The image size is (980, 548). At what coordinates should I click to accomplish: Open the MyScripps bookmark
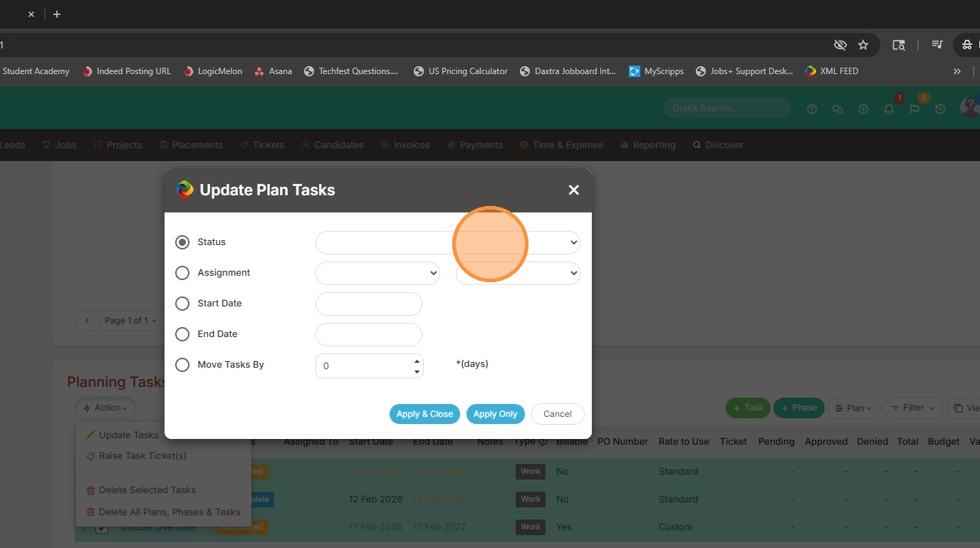tap(657, 71)
